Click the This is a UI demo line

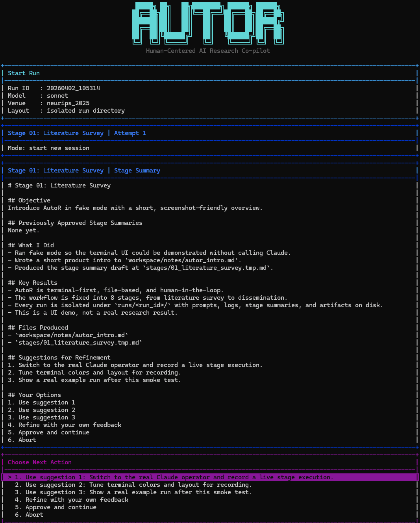(x=93, y=313)
